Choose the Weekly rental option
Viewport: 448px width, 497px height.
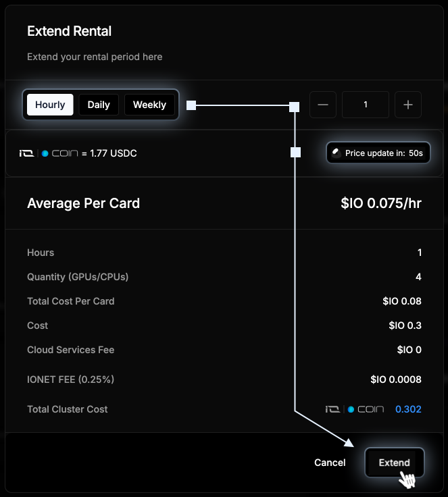149,105
